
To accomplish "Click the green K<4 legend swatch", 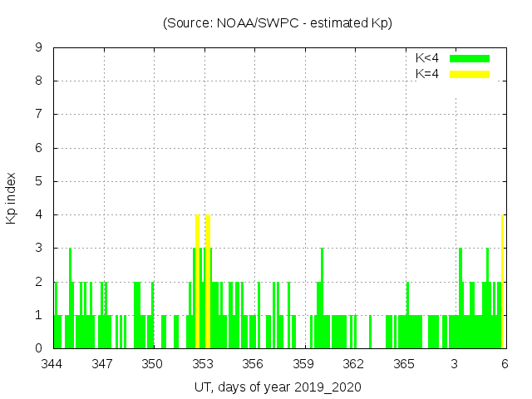I will tap(470, 58).
